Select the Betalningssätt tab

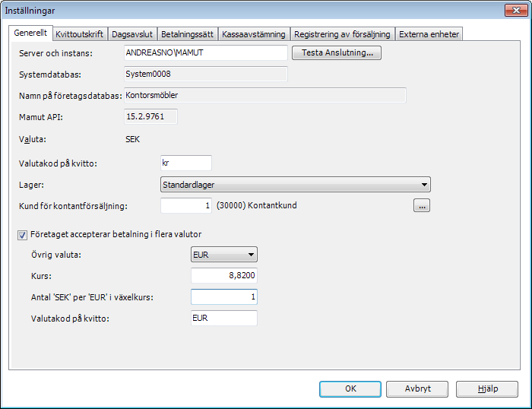click(x=187, y=34)
